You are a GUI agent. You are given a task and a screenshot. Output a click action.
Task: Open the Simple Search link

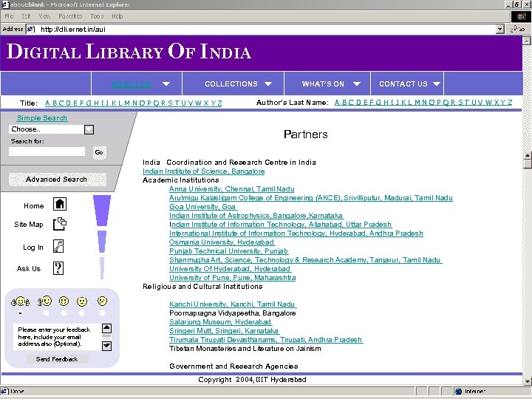pos(42,118)
